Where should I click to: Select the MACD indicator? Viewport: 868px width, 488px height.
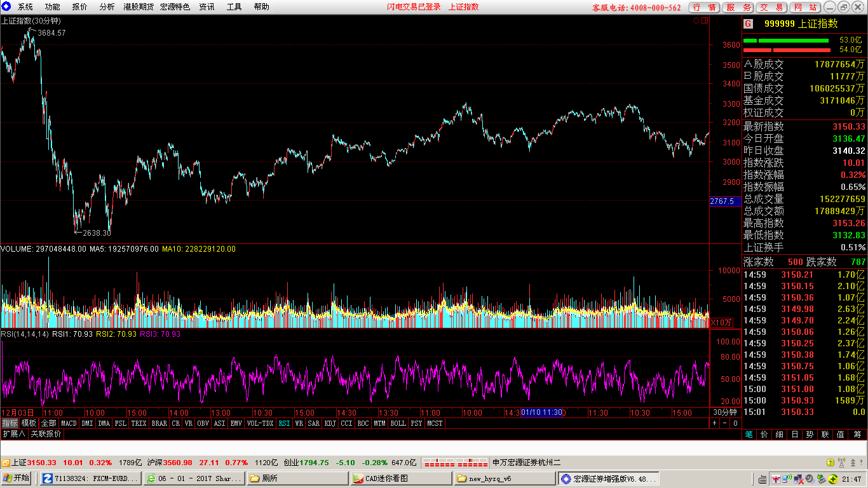click(69, 423)
